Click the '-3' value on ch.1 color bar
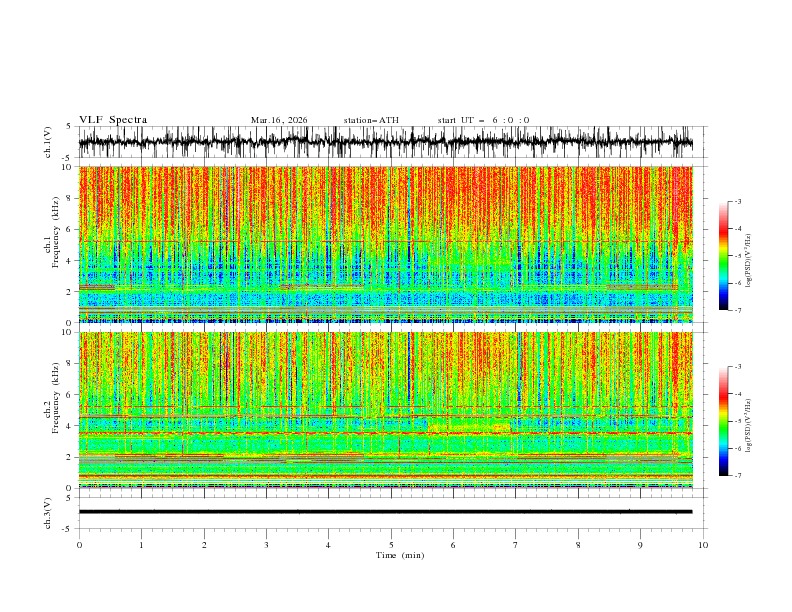Viewport: 792px width, 612px height. point(737,201)
